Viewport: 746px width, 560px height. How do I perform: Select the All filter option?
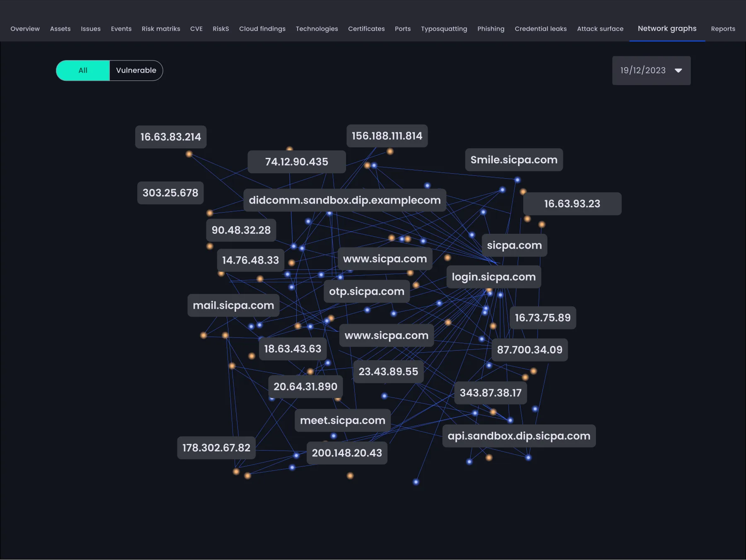83,70
